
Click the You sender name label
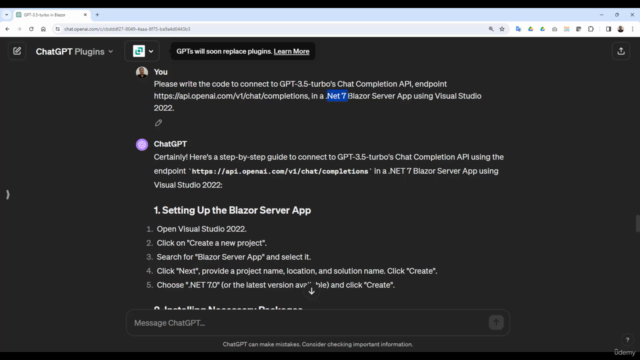[x=160, y=72]
